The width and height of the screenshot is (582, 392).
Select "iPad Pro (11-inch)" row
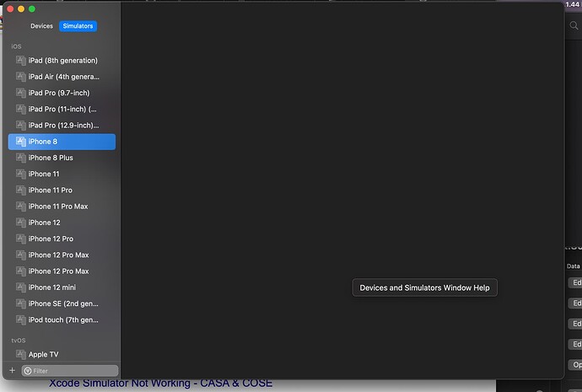(62, 109)
